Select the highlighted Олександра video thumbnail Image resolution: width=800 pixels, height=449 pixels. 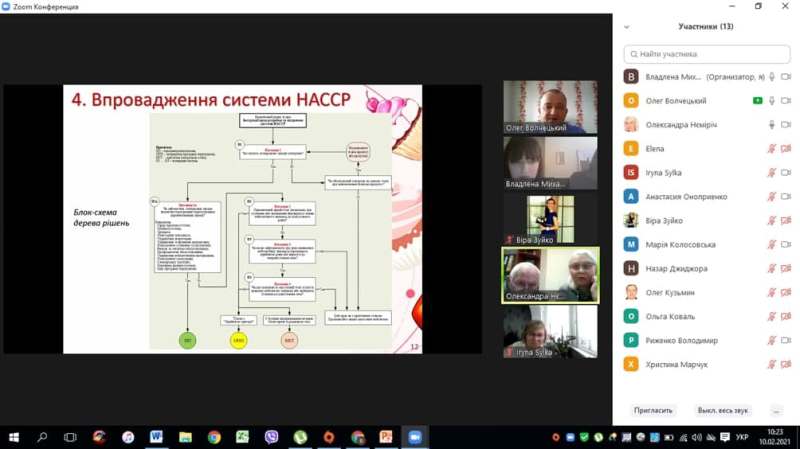[550, 275]
